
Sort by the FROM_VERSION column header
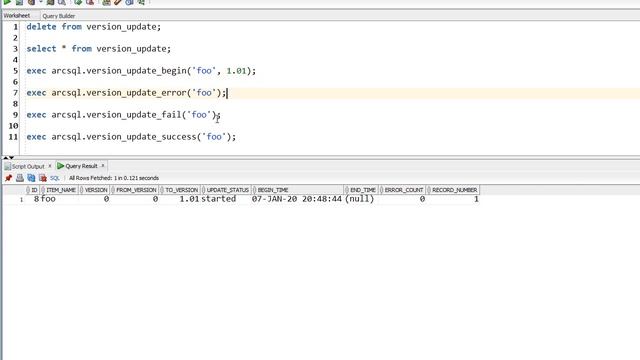pos(135,190)
